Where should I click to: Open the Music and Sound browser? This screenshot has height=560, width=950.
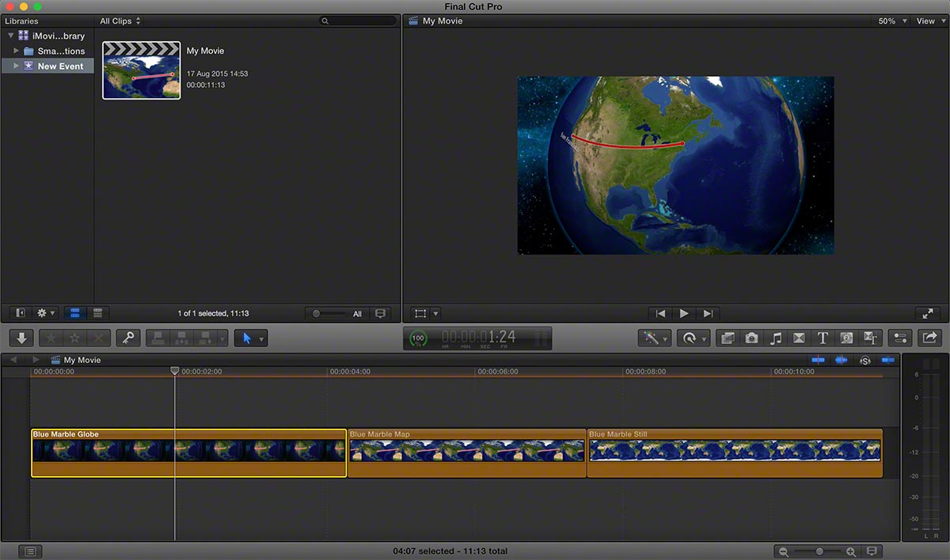(775, 338)
